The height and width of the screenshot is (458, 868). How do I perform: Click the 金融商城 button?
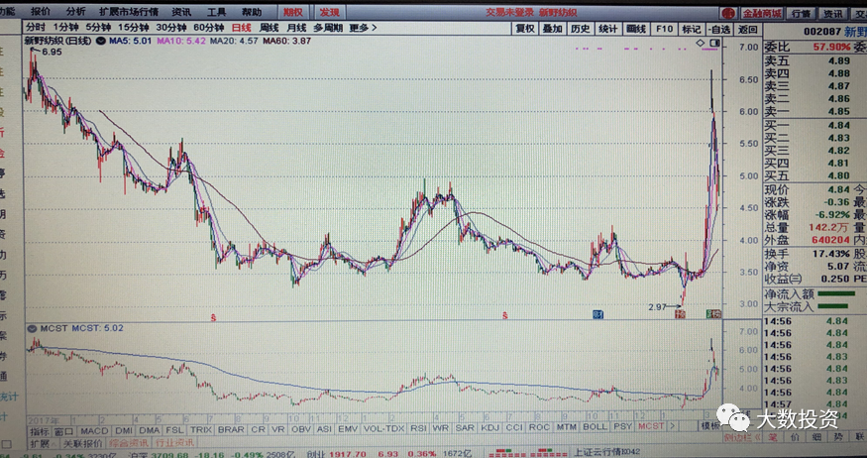click(762, 13)
